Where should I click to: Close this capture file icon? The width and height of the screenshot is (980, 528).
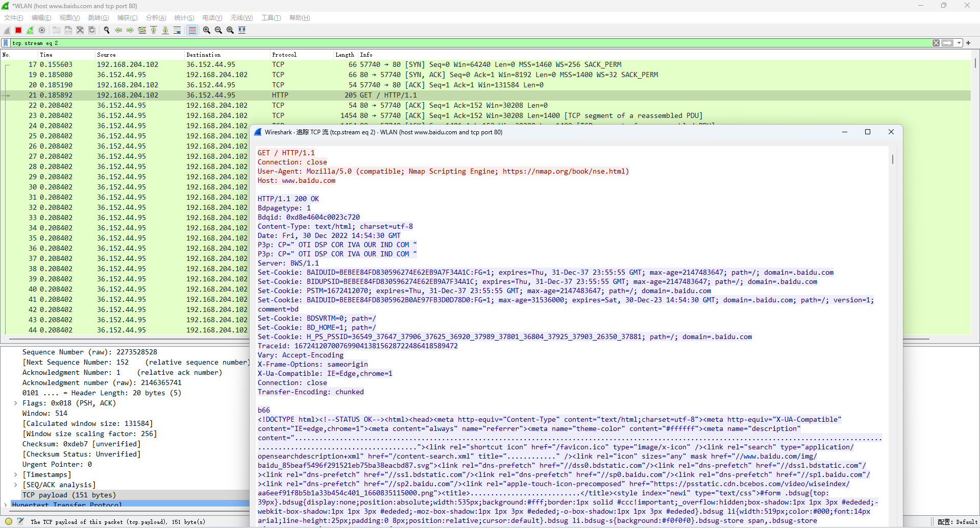[x=80, y=30]
